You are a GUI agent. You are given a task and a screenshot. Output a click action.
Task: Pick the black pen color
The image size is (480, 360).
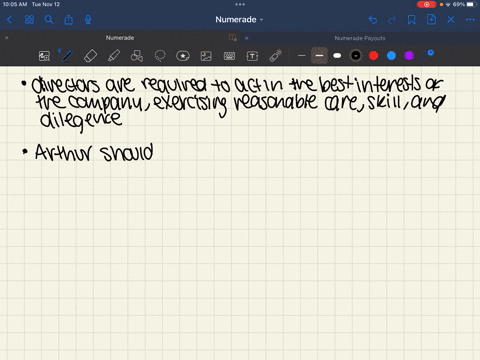click(x=356, y=55)
